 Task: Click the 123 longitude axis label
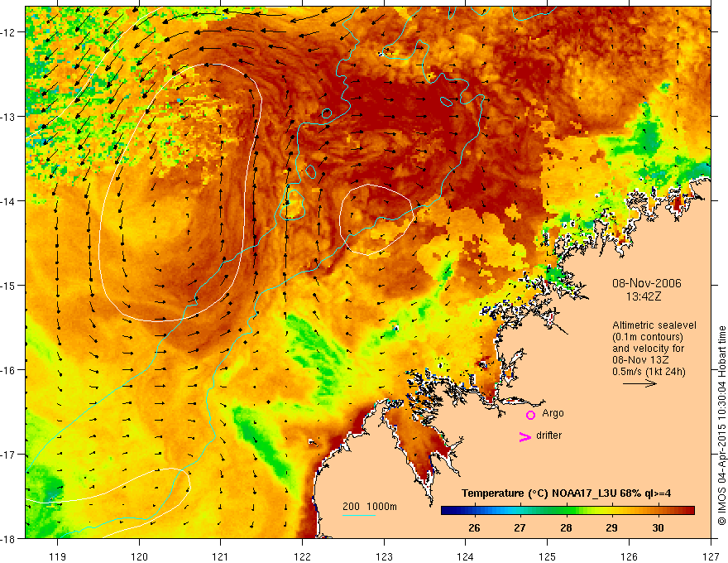click(x=384, y=556)
